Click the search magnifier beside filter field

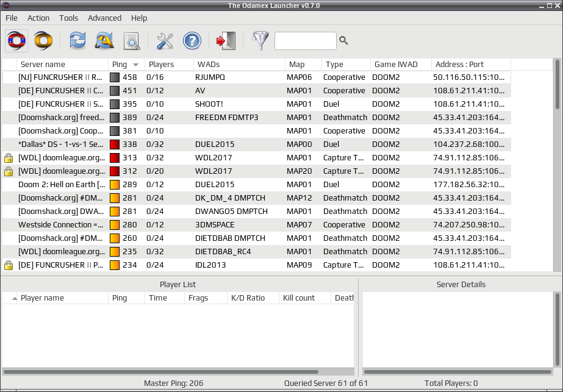[343, 41]
